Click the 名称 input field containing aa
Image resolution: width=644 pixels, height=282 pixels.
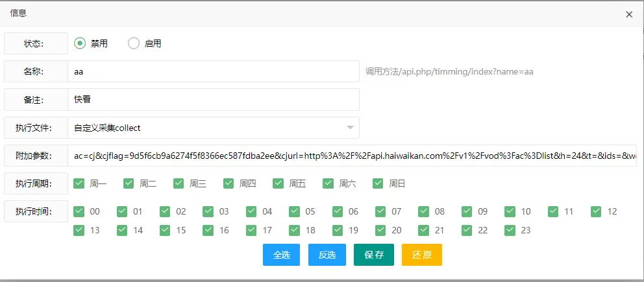213,71
